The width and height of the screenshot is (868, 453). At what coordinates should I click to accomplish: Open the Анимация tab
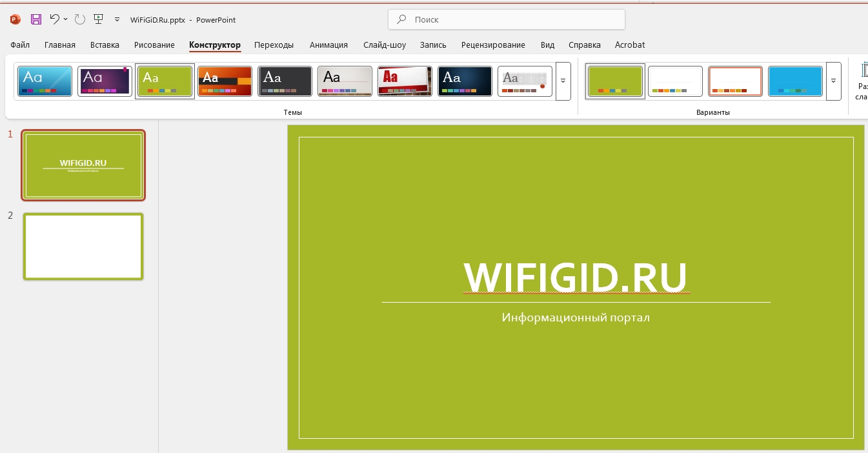click(x=328, y=45)
